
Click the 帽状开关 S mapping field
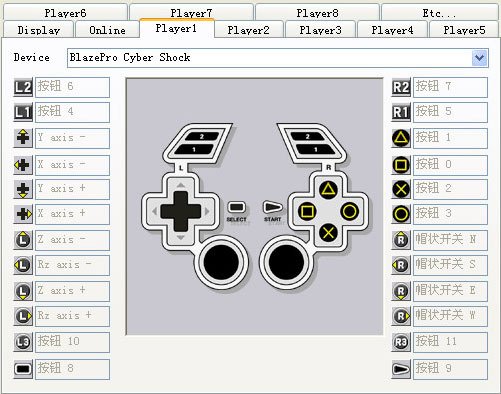[x=450, y=265]
